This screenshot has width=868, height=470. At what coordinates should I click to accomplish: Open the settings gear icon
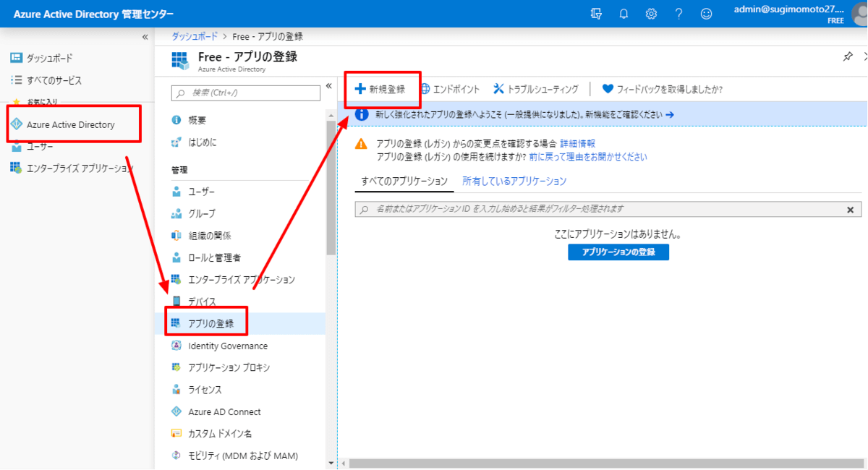(x=651, y=14)
